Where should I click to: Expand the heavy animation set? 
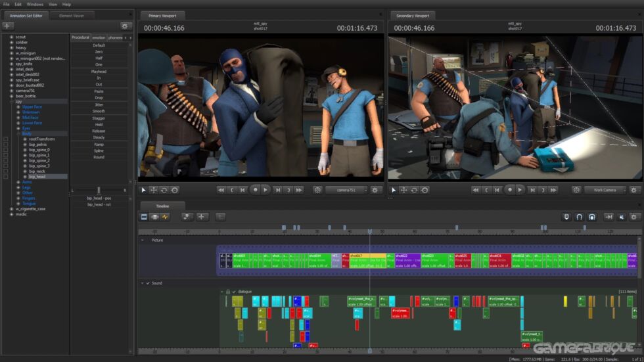pyautogui.click(x=12, y=47)
